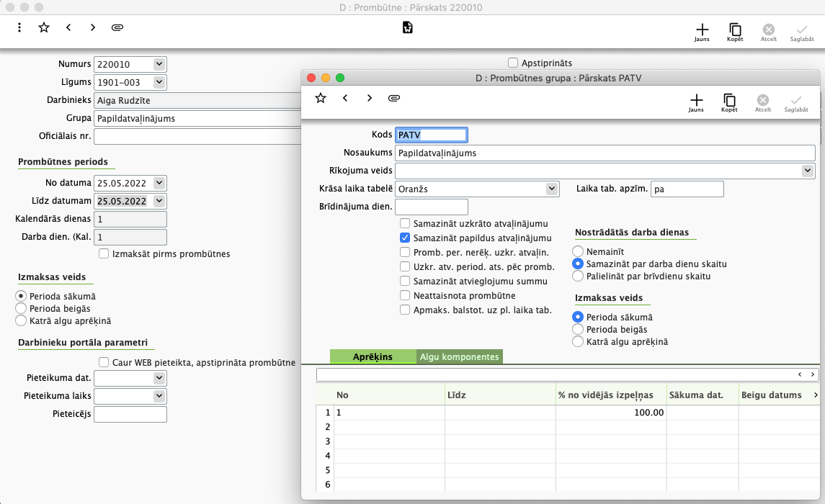Click the Darbinieks field Aiga Rudzīte
The width and height of the screenshot is (825, 504).
(x=197, y=100)
